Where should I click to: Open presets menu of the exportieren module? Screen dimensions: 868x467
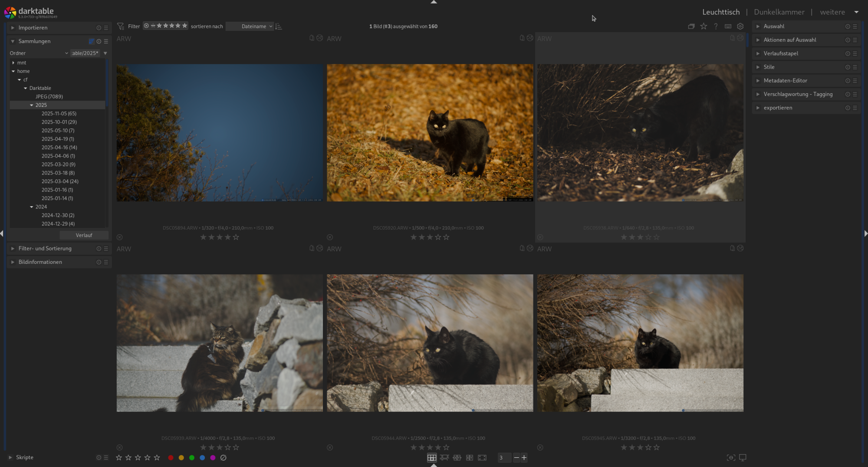855,108
